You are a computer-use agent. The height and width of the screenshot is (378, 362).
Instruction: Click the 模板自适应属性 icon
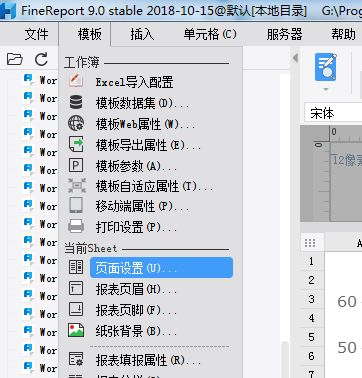point(77,185)
